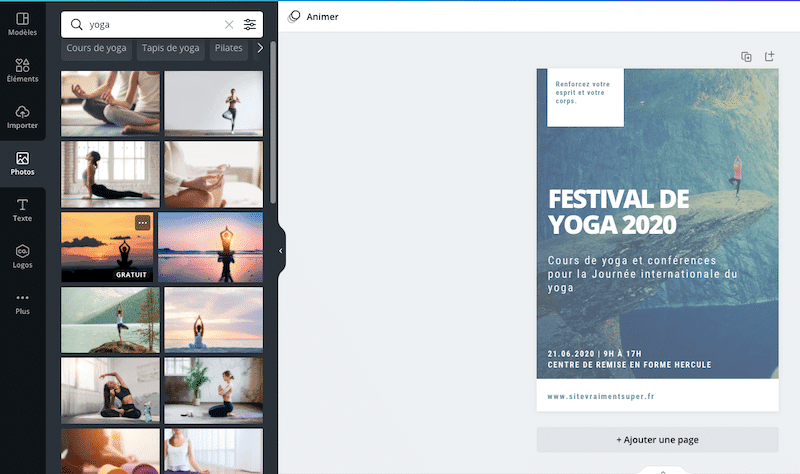Screen dimensions: 800x474
Task: Select the yoga figure on the cliff
Action: (736, 174)
